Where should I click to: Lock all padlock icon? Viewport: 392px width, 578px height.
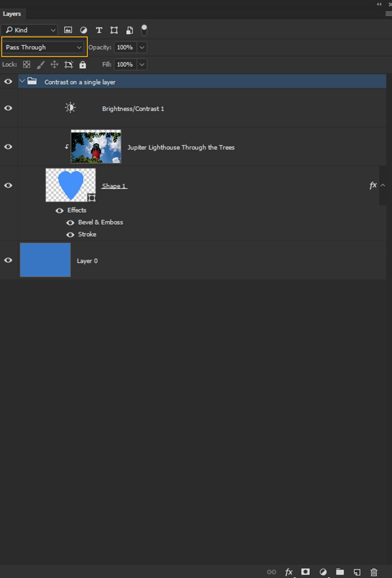tap(83, 65)
